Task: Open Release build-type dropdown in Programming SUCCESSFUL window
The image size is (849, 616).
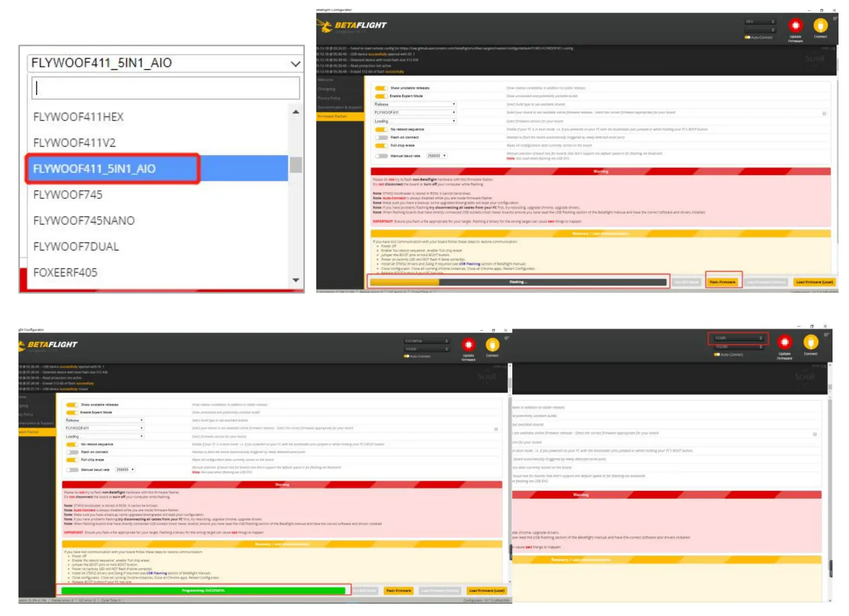Action: tap(104, 420)
